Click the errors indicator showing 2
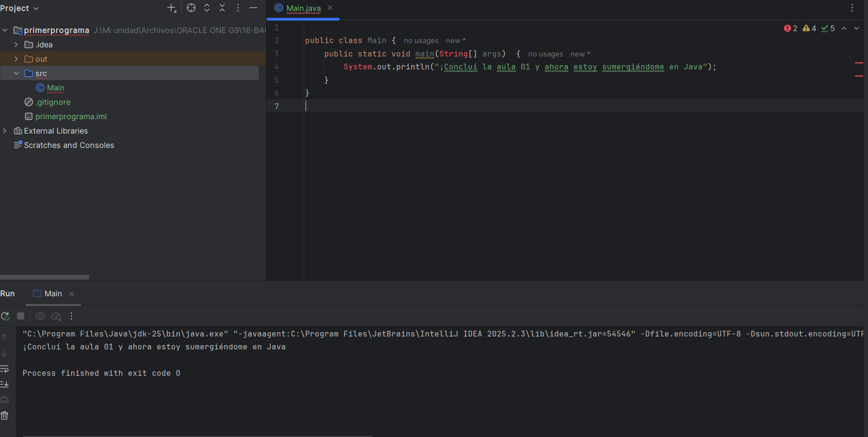The width and height of the screenshot is (868, 437). (790, 29)
